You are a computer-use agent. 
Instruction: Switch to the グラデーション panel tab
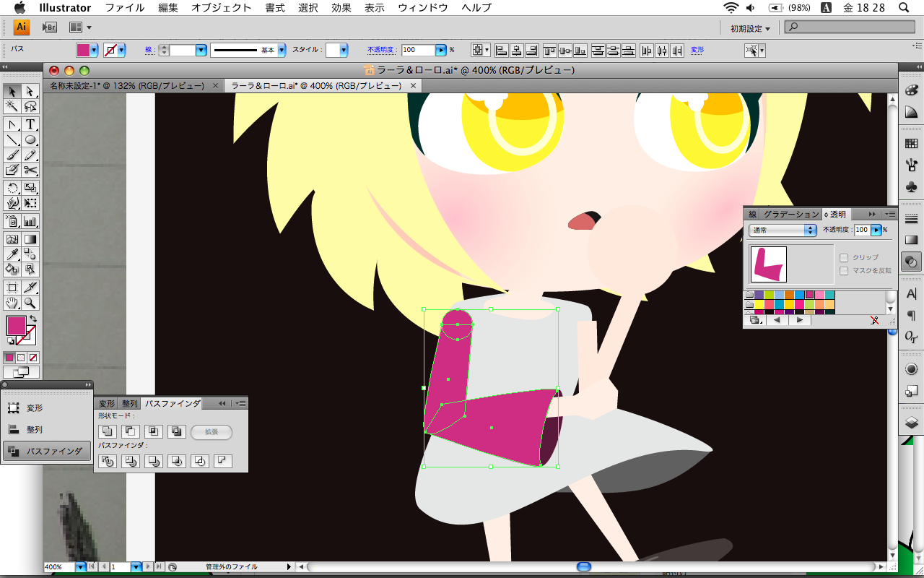click(791, 214)
